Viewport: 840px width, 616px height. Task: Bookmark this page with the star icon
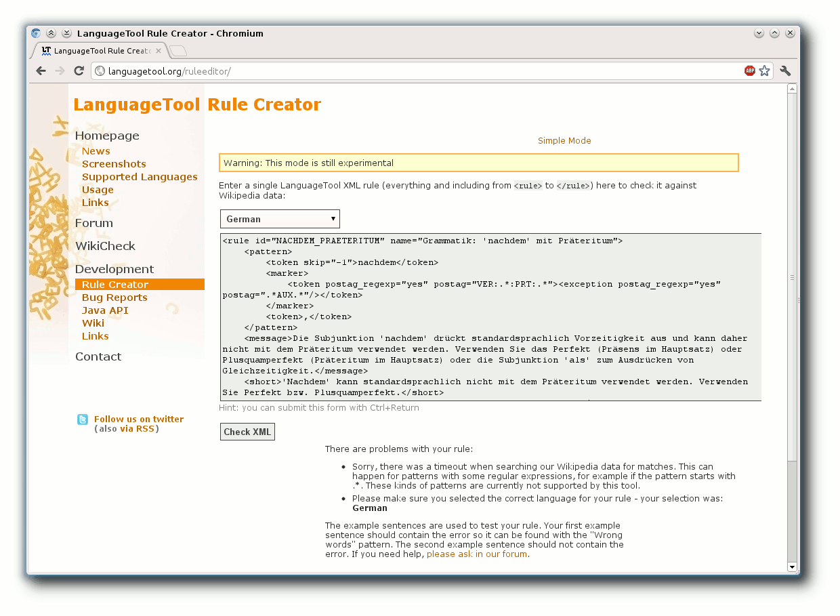(764, 70)
